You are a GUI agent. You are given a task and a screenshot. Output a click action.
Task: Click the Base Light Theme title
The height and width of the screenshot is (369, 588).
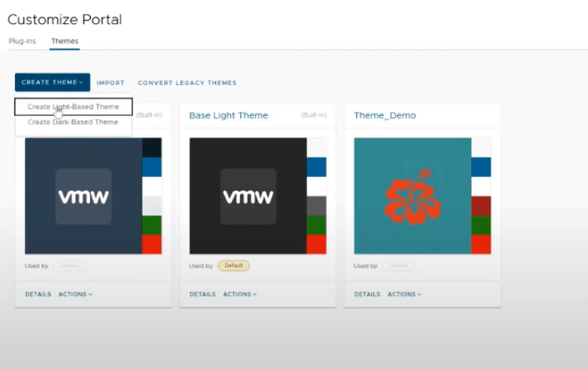pos(229,115)
